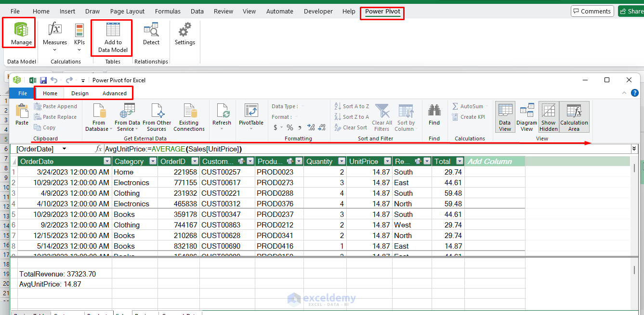
Task: Click the Add to Data Model icon
Action: tap(113, 37)
